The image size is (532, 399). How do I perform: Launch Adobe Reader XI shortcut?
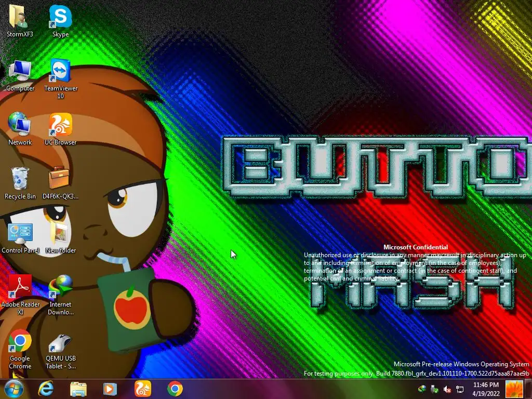[20, 295]
